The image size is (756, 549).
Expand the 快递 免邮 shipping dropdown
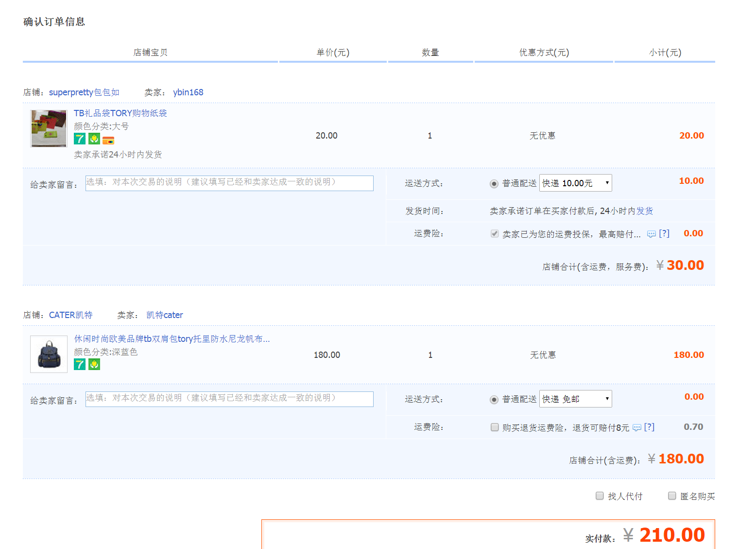(575, 399)
